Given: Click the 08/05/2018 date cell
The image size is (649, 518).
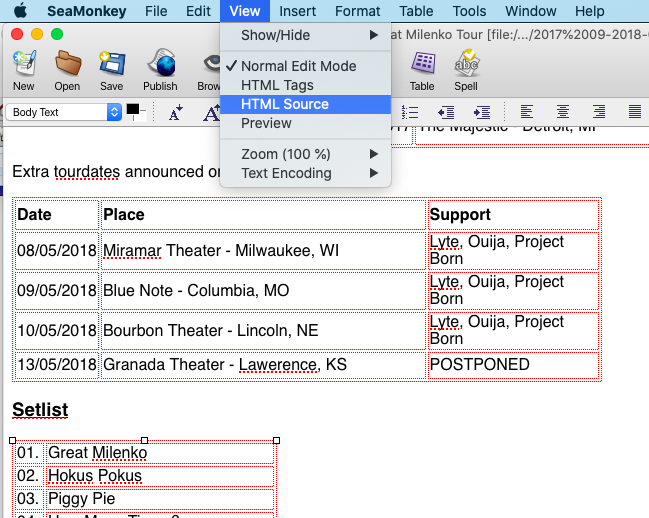Looking at the screenshot, I should [57, 250].
